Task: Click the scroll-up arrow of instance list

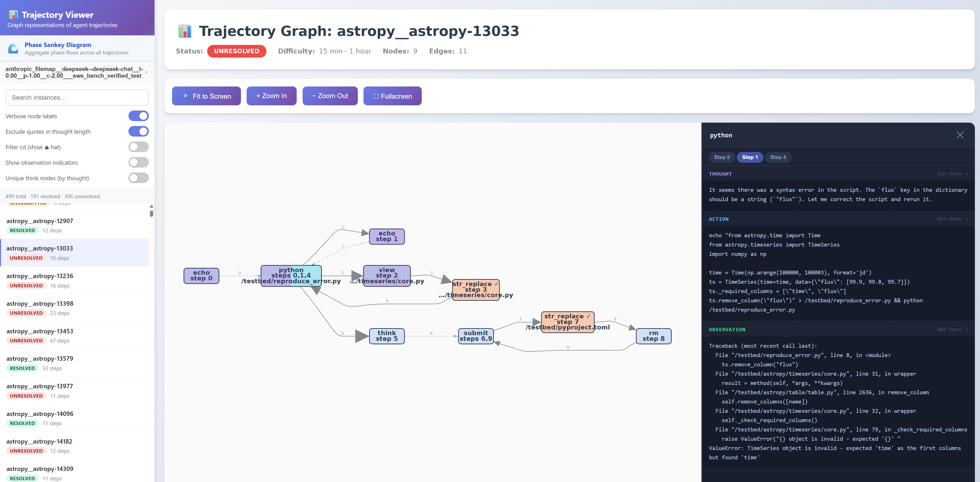Action: click(151, 206)
